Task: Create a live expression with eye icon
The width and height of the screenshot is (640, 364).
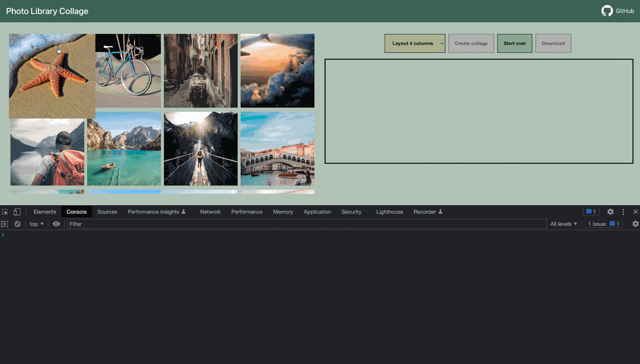Action: [56, 224]
